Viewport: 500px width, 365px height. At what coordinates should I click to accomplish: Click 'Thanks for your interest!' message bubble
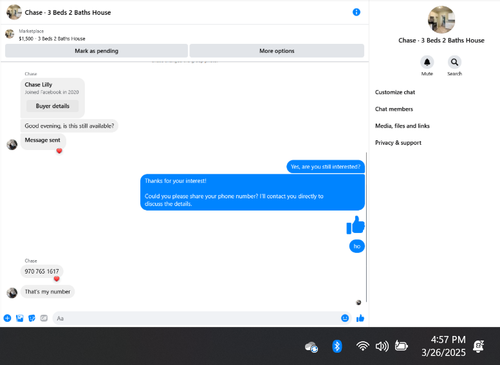click(252, 192)
